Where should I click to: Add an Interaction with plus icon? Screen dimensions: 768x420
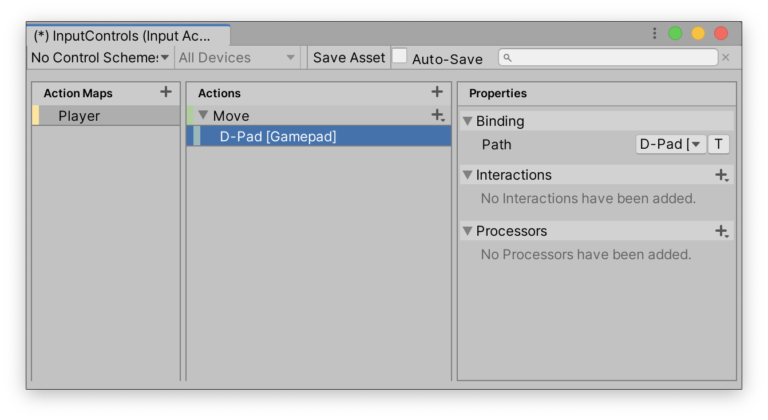tap(721, 175)
